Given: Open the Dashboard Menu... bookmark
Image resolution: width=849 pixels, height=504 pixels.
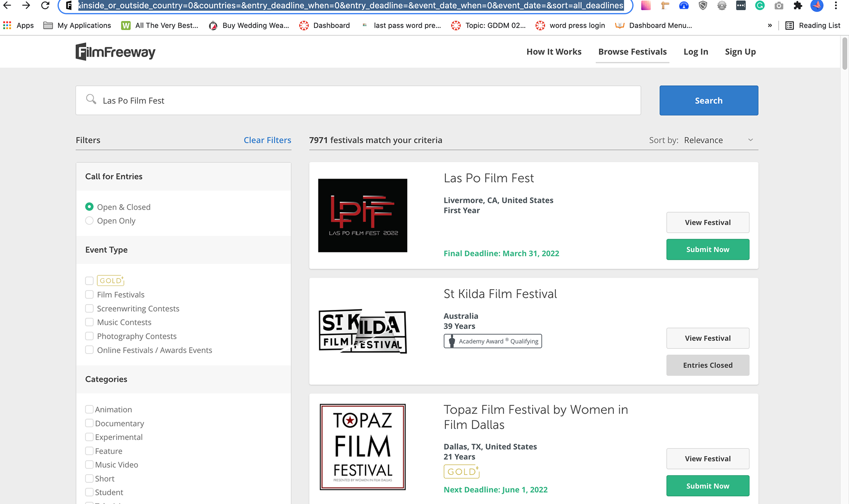Looking at the screenshot, I should coord(654,25).
